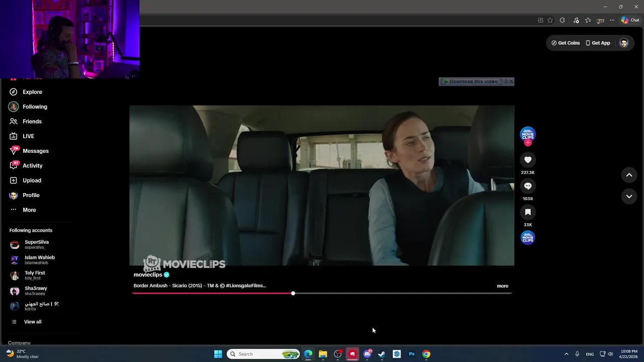Open the Sha3rawy account

(x=29, y=291)
